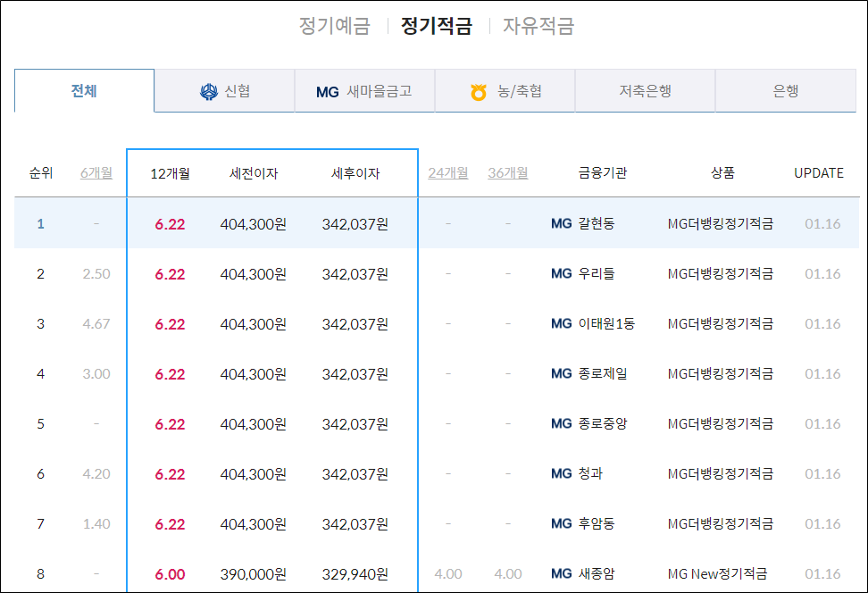Sort by the 24개월 column

point(447,172)
